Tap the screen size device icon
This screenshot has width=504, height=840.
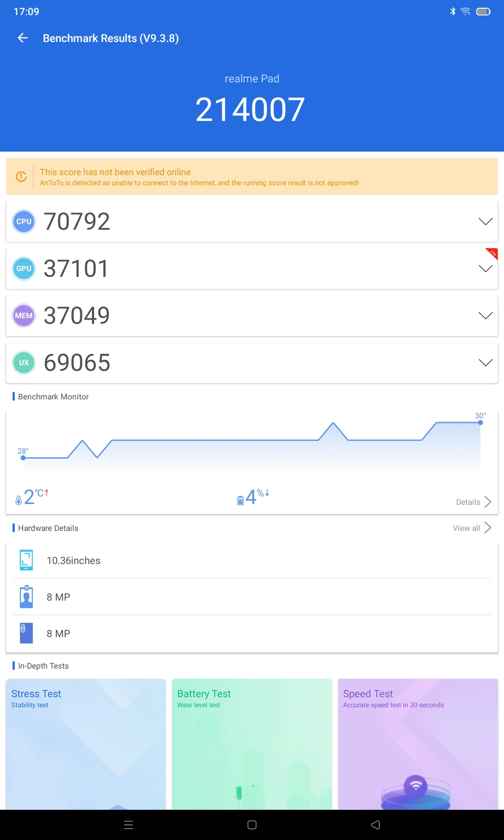click(x=26, y=560)
